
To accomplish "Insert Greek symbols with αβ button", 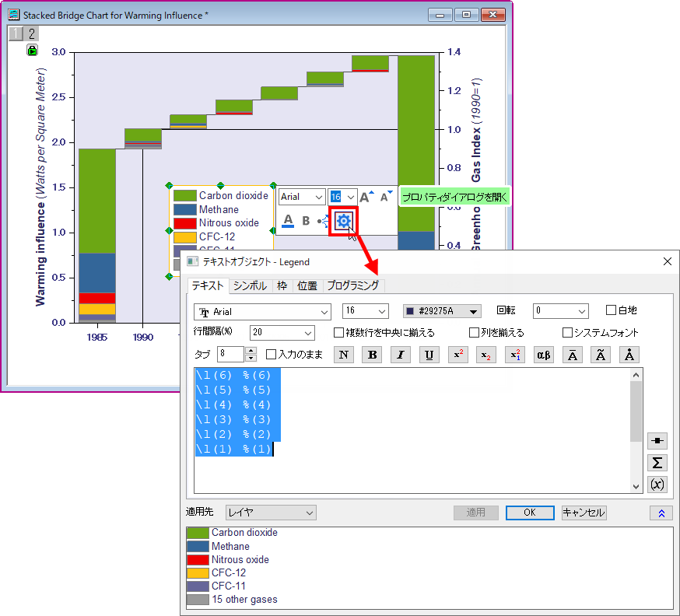I will pos(543,355).
